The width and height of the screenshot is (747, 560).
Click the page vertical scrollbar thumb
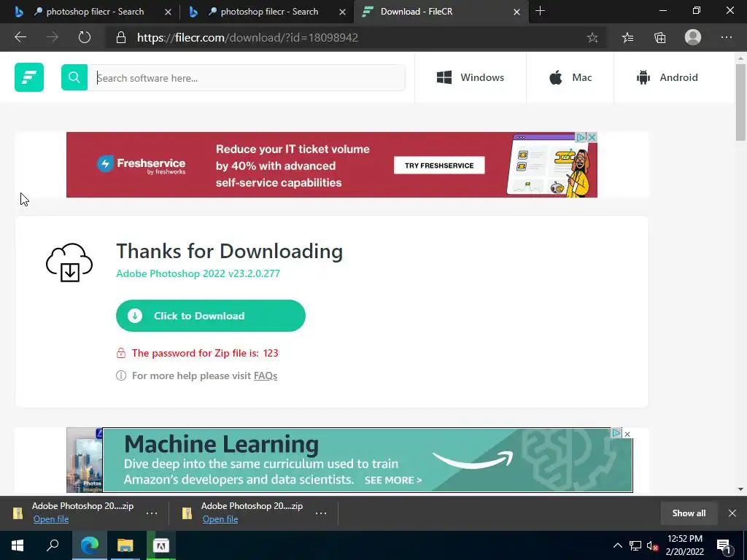pyautogui.click(x=740, y=102)
